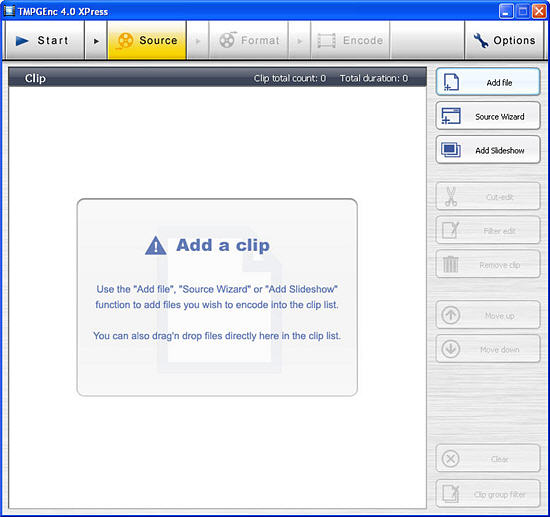550x517 pixels.
Task: Click the 'Clip total count: 0' text
Action: tap(290, 78)
